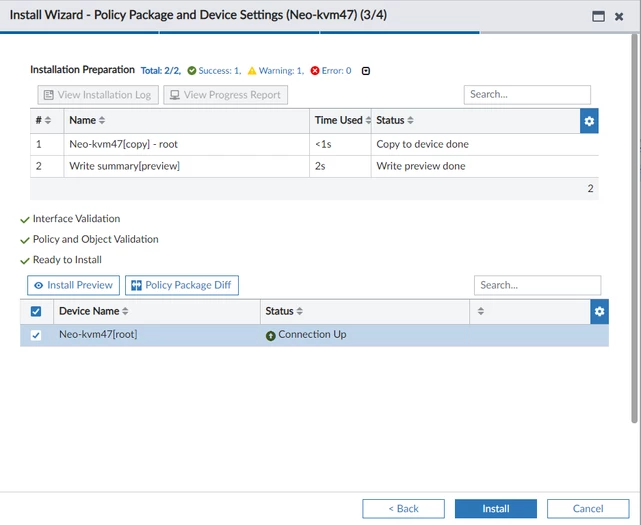Click the Total: 2/2 filter link
Image resolution: width=641 pixels, height=525 pixels.
pos(161,71)
